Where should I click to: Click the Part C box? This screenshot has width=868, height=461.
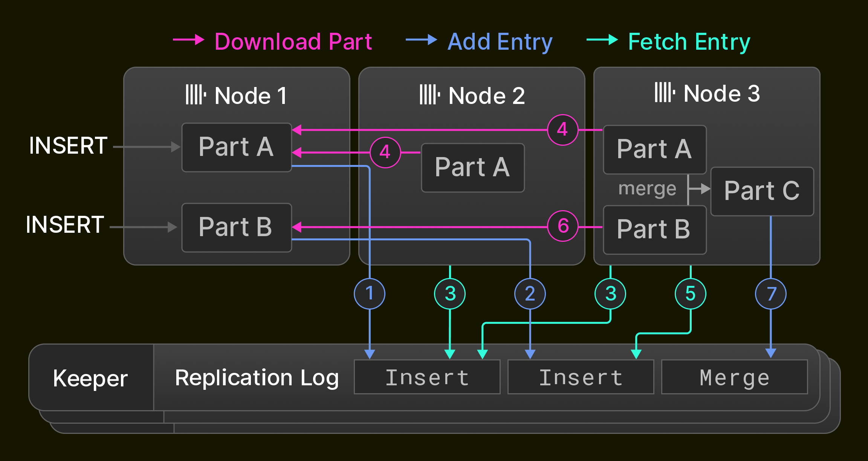(762, 191)
